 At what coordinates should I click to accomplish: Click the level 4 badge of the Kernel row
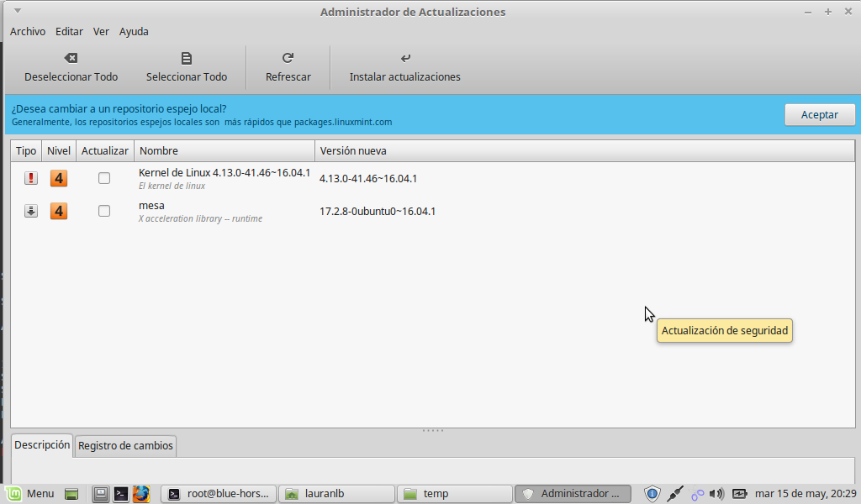[x=59, y=178]
